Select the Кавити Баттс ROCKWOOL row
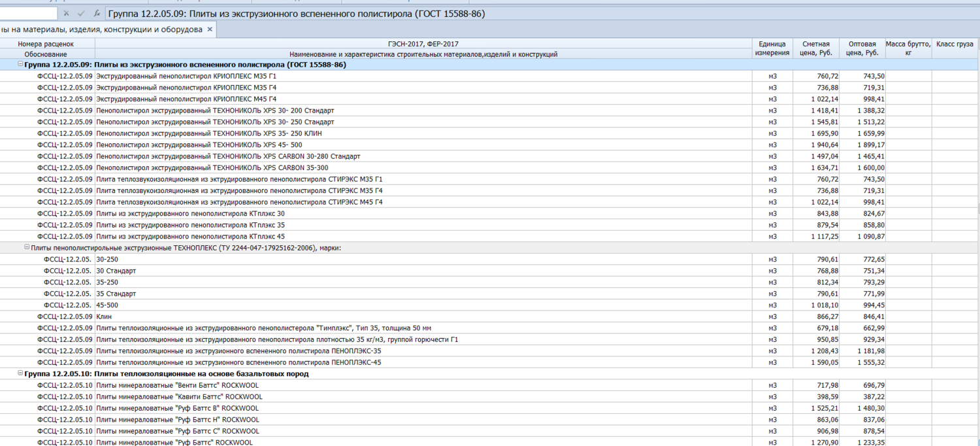 179,396
